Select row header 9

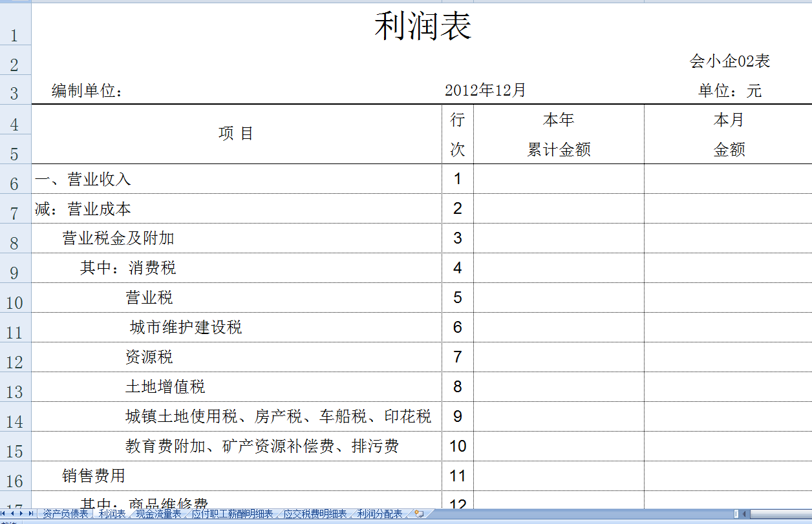(x=16, y=268)
